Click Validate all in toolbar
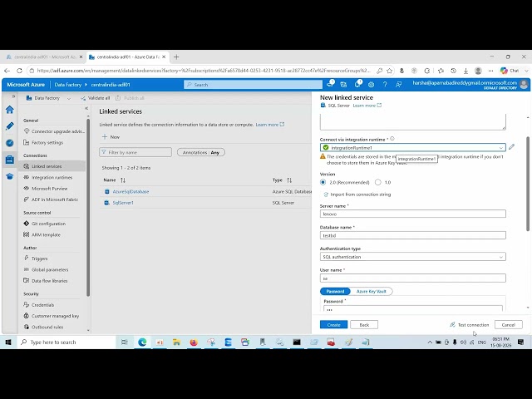532x399 pixels. [x=95, y=98]
